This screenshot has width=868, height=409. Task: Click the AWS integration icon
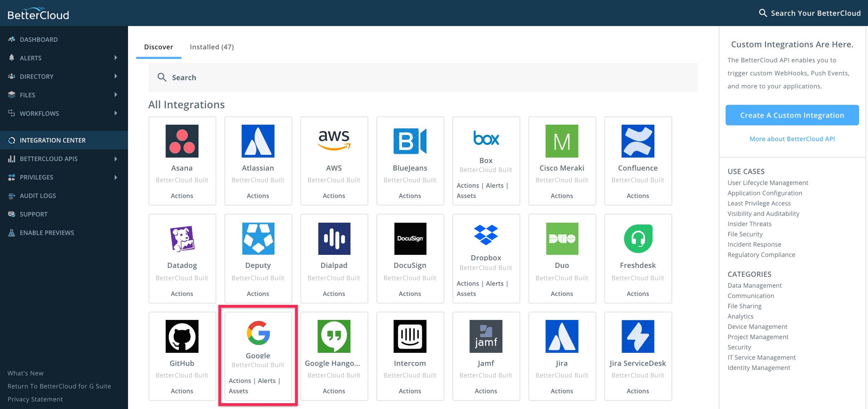(x=334, y=141)
